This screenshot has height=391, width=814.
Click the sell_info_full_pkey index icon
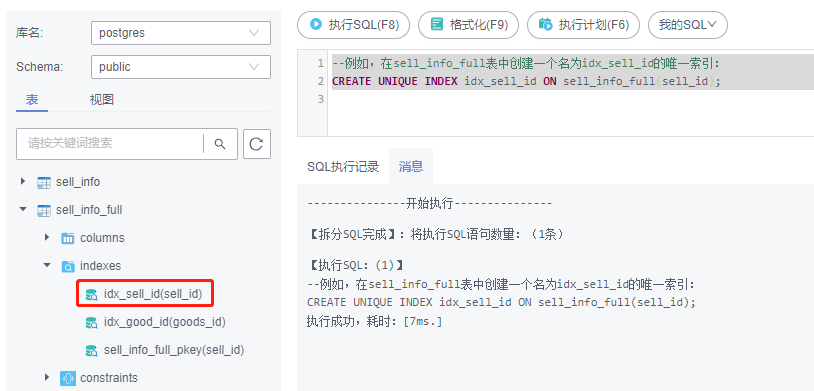(92, 350)
